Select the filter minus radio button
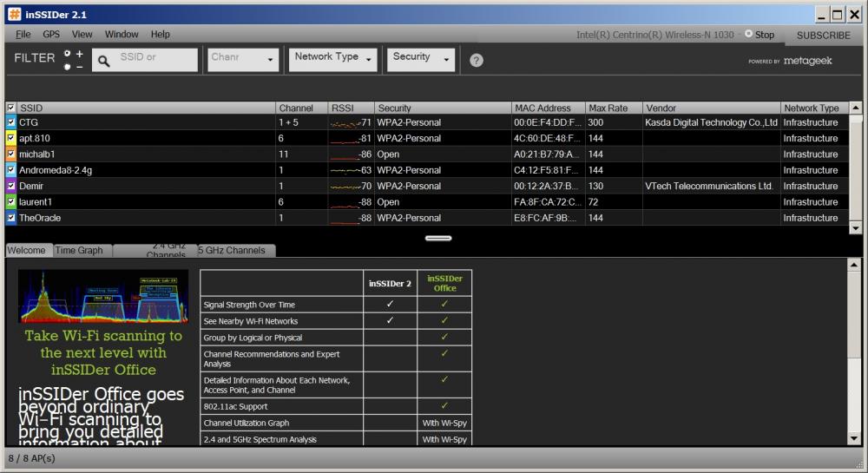868x473 pixels. point(68,67)
